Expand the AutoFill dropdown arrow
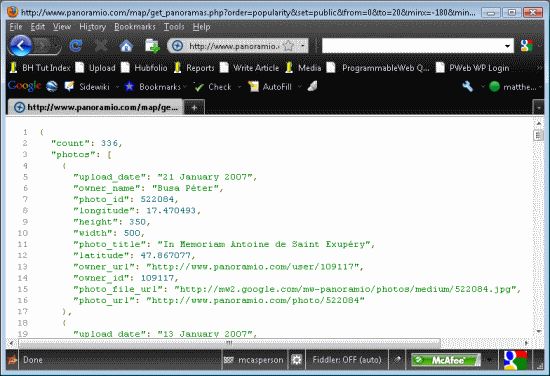Screen dimensions: 550x376 [300, 87]
